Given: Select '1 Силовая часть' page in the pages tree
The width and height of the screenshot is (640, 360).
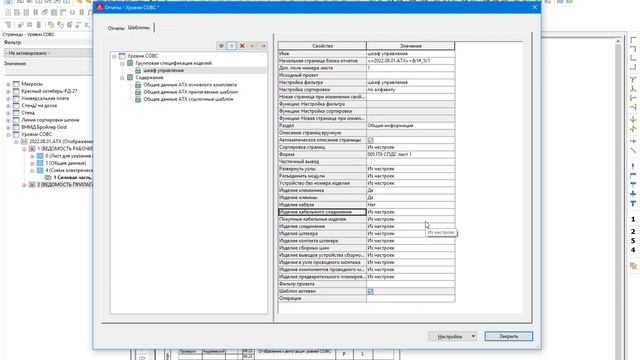Looking at the screenshot, I should [72, 178].
